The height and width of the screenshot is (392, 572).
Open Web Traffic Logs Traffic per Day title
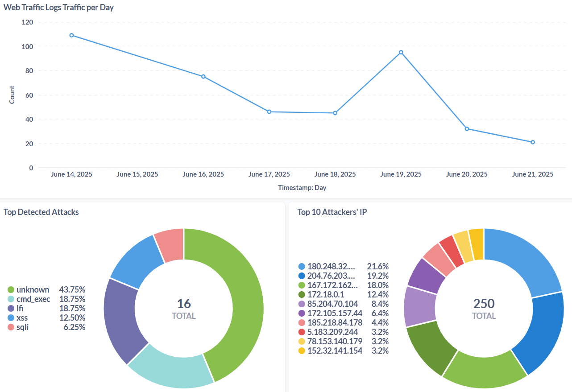58,8
